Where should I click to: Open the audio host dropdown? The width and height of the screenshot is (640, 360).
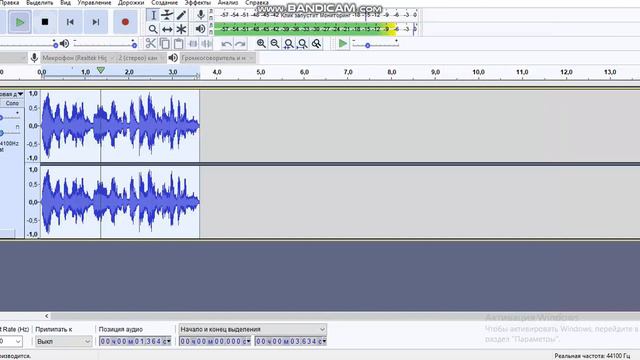(13, 58)
